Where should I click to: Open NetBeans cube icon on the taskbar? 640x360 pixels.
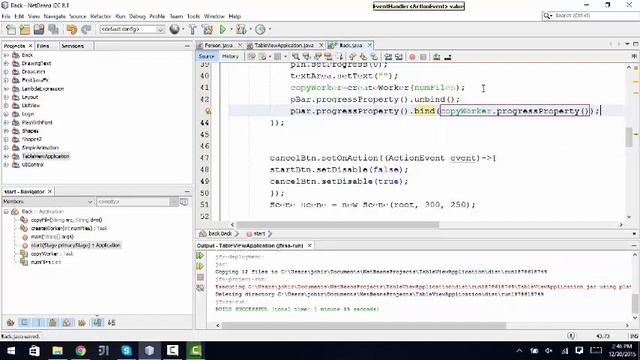point(149,351)
